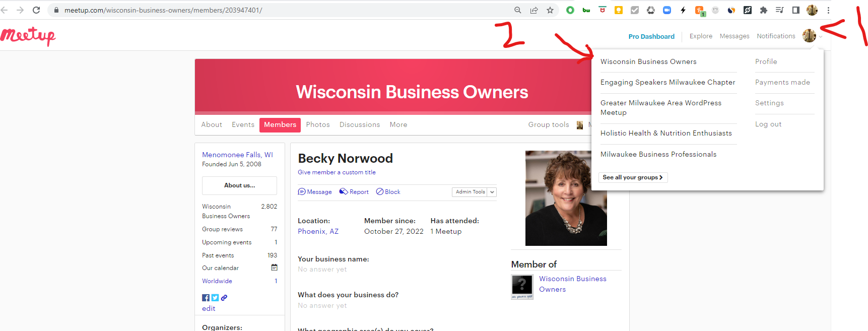Image resolution: width=868 pixels, height=331 pixels.
Task: Open Payments made from menu
Action: pyautogui.click(x=782, y=82)
